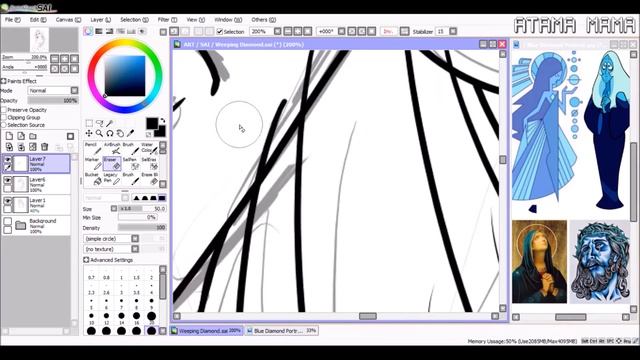Hide Layer6 using its eye icon
This screenshot has width=640, height=360.
[7, 180]
